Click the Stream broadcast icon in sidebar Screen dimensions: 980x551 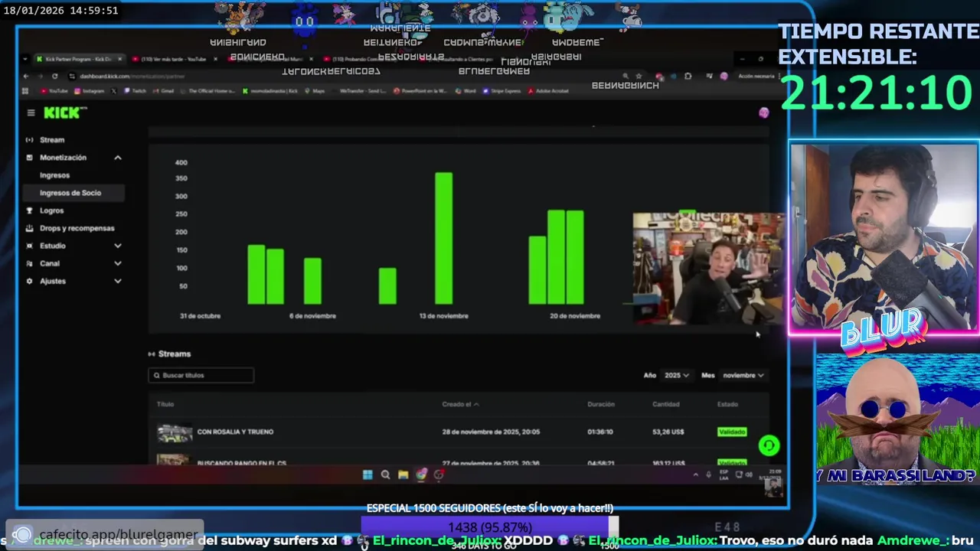(30, 140)
